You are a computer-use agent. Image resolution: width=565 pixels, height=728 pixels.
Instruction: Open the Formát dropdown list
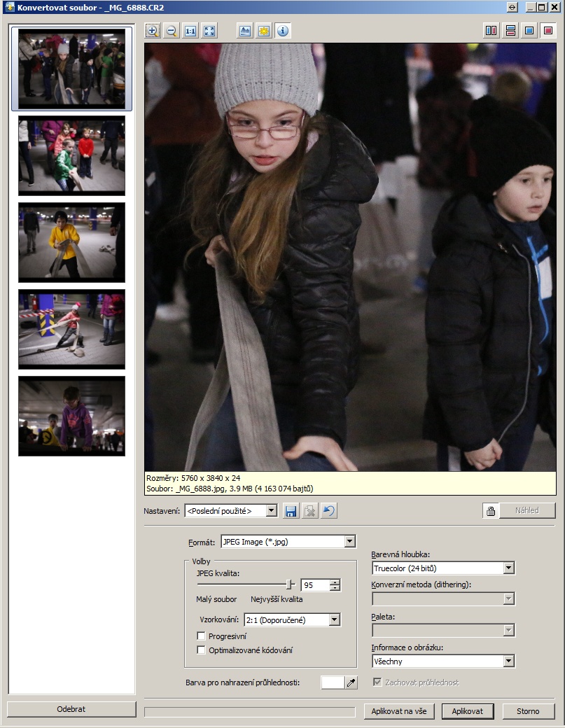point(349,542)
